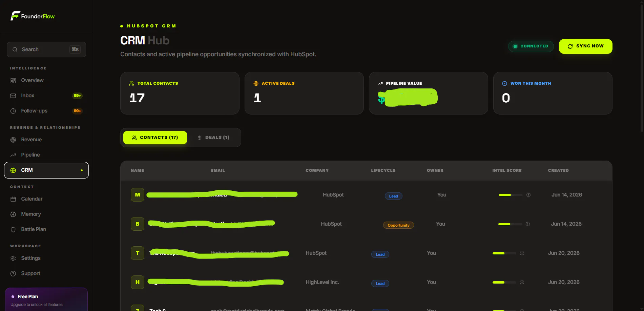Screen dimensions: 644x311
Task: Open Settings via the gear icon
Action: click(x=13, y=258)
